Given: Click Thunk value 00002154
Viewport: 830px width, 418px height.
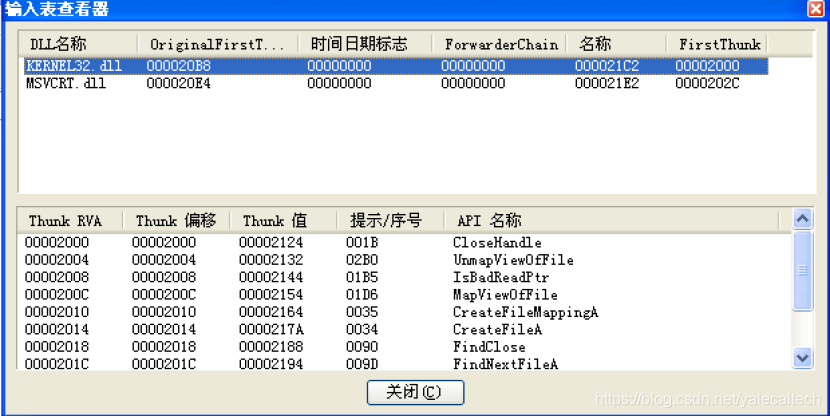Looking at the screenshot, I should click(271, 295).
